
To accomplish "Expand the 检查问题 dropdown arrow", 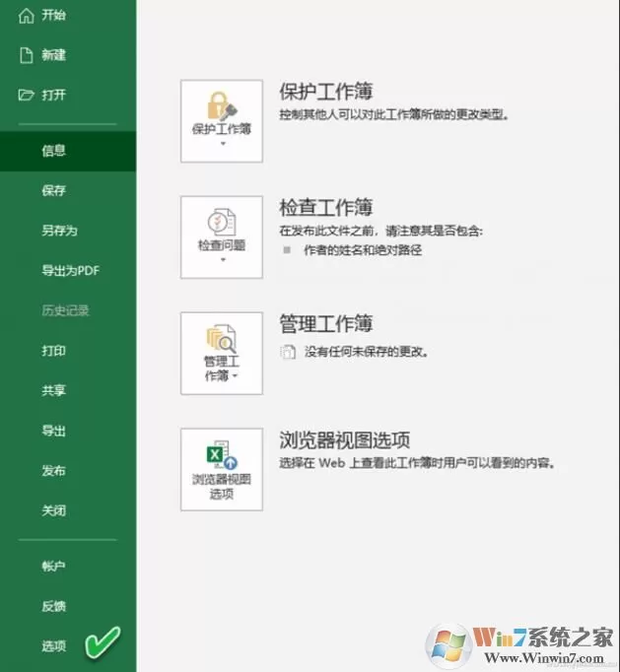I will tap(223, 260).
